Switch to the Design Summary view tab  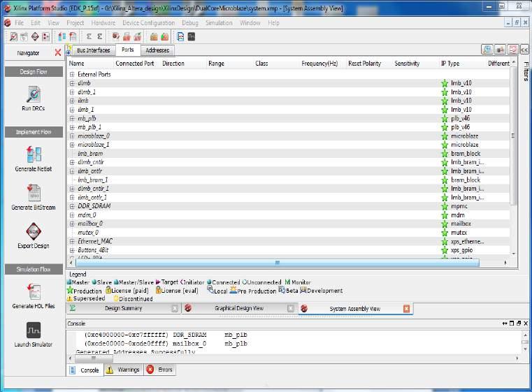coord(124,308)
